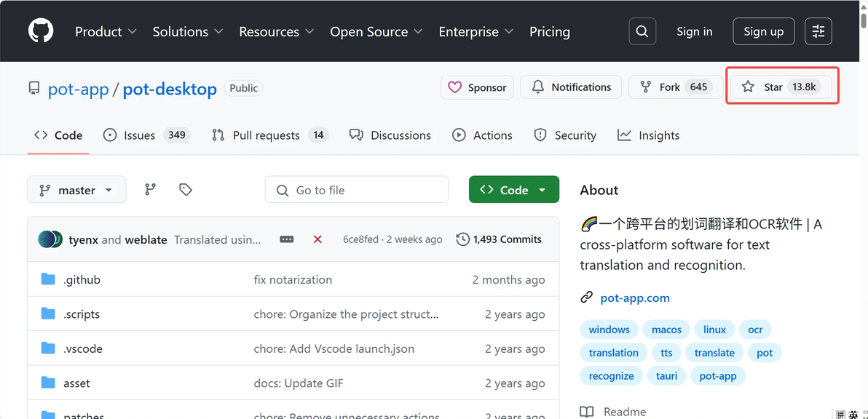Open the green Code dropdown
The width and height of the screenshot is (868, 419).
click(514, 190)
